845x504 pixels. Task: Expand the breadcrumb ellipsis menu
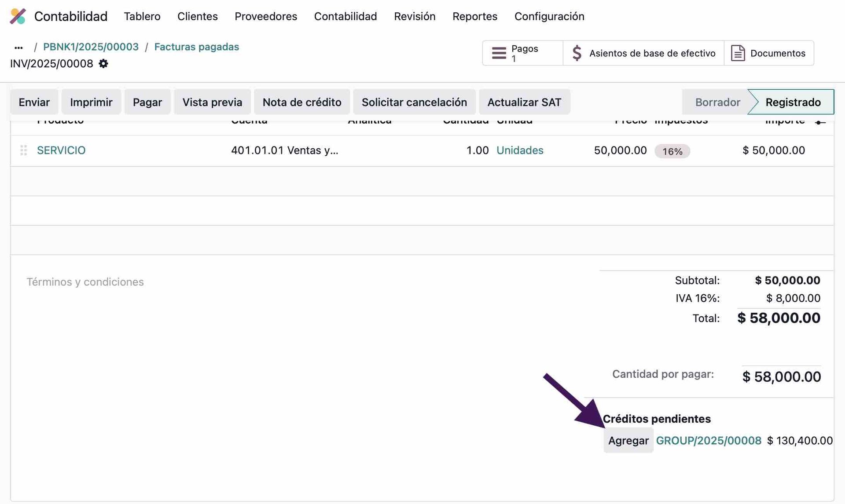[18, 47]
